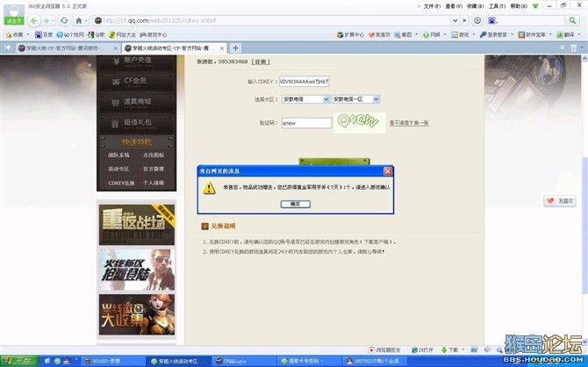The image size is (588, 367).
Task: Open the 网址大全 bookmark
Action: coord(122,34)
